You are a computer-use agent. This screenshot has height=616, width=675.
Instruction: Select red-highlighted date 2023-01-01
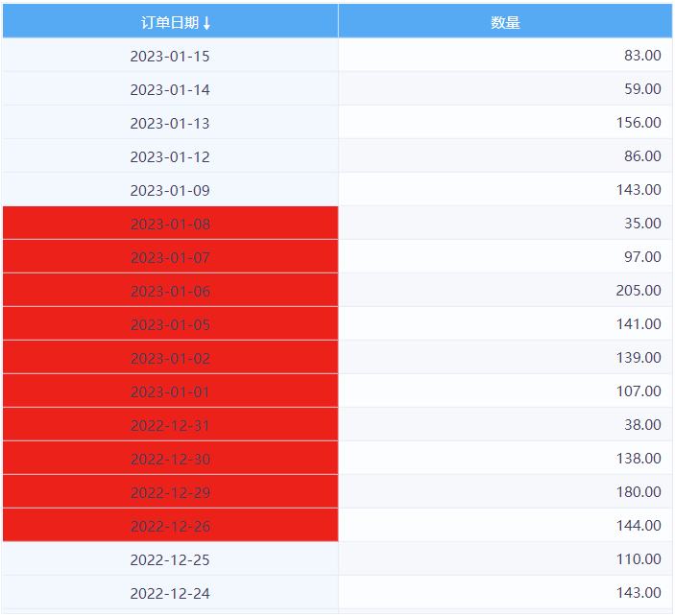pos(170,391)
